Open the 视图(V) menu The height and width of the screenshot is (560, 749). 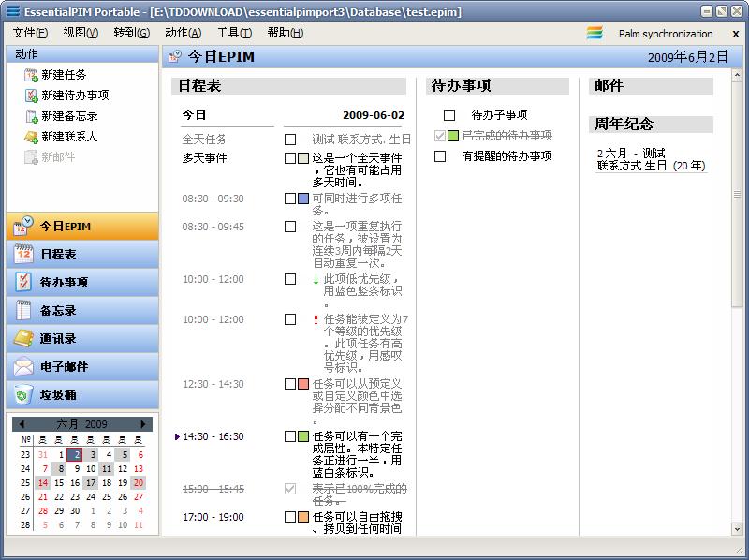(x=81, y=33)
